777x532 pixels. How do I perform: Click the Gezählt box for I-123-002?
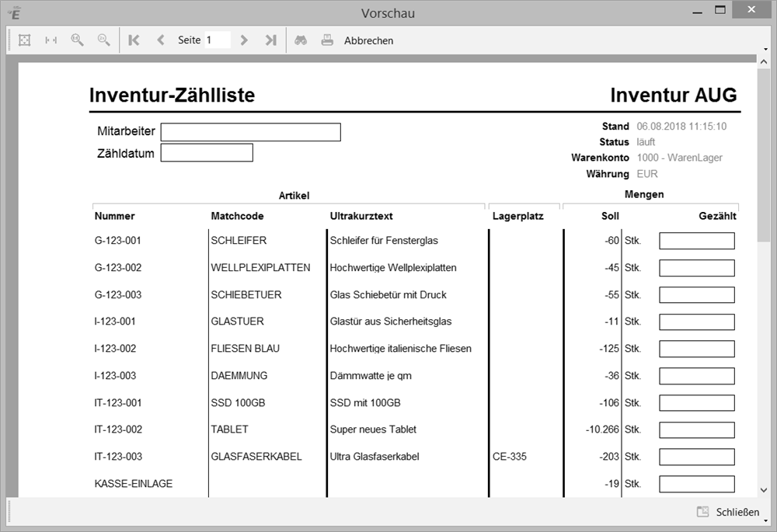pyautogui.click(x=697, y=349)
